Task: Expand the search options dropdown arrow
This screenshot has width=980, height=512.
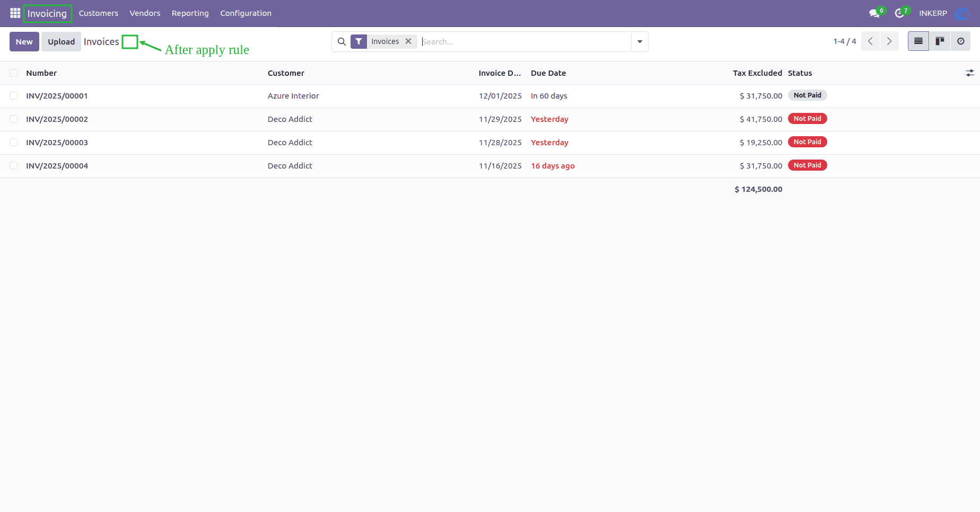Action: [640, 41]
